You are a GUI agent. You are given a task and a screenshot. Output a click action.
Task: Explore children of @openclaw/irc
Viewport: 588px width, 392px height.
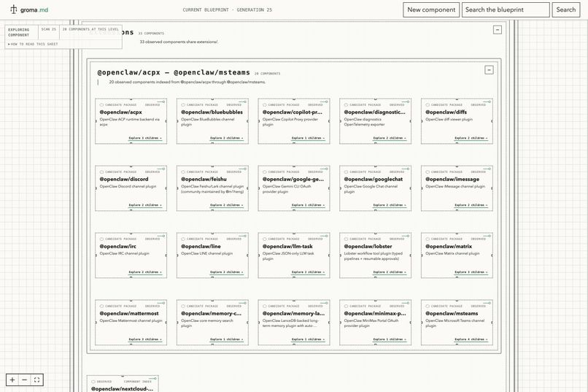[x=145, y=272]
